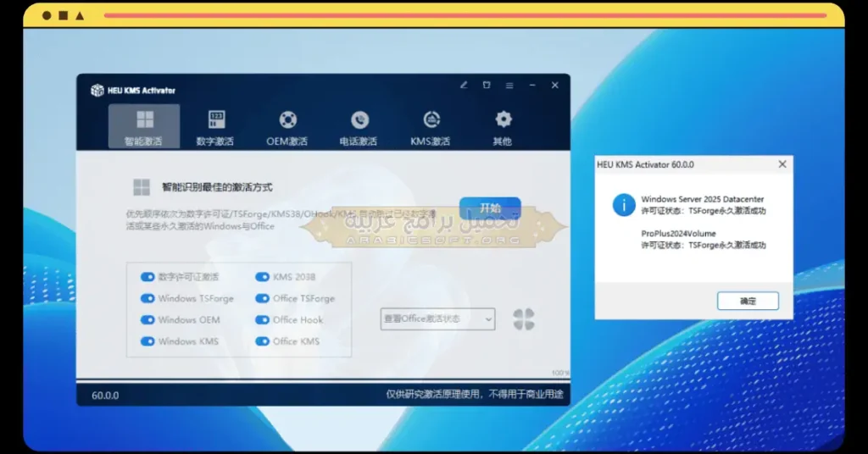The image size is (868, 454).
Task: Click the black triangle in the top frame bar
Action: click(80, 15)
